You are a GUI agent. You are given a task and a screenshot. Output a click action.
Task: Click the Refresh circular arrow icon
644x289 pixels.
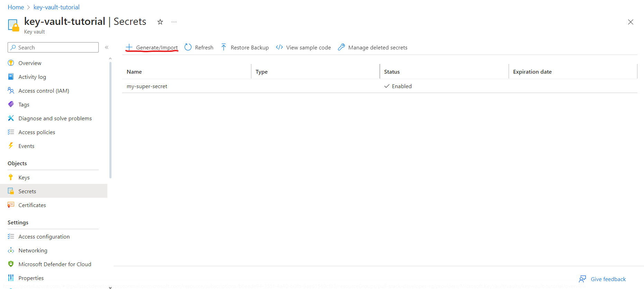188,47
